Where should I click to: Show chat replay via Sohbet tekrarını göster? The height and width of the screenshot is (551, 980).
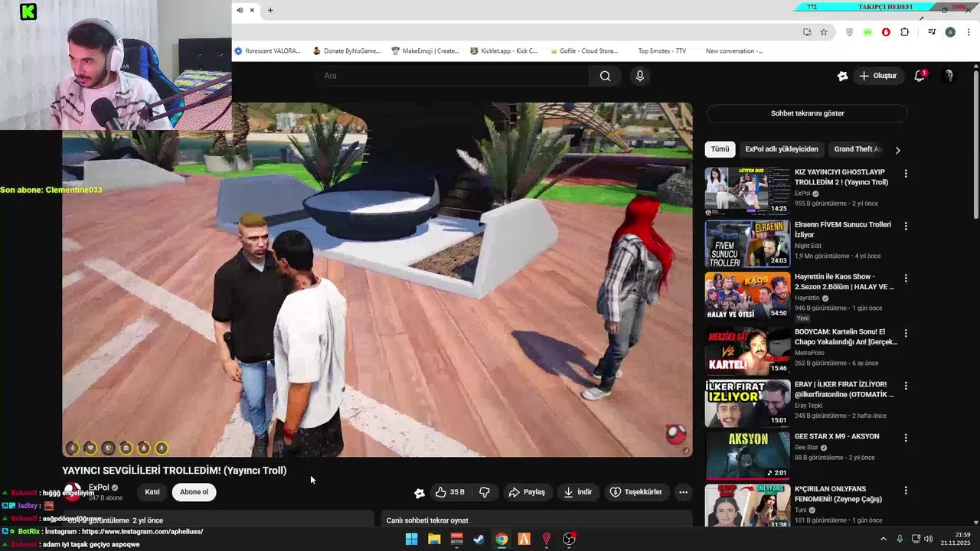click(807, 113)
